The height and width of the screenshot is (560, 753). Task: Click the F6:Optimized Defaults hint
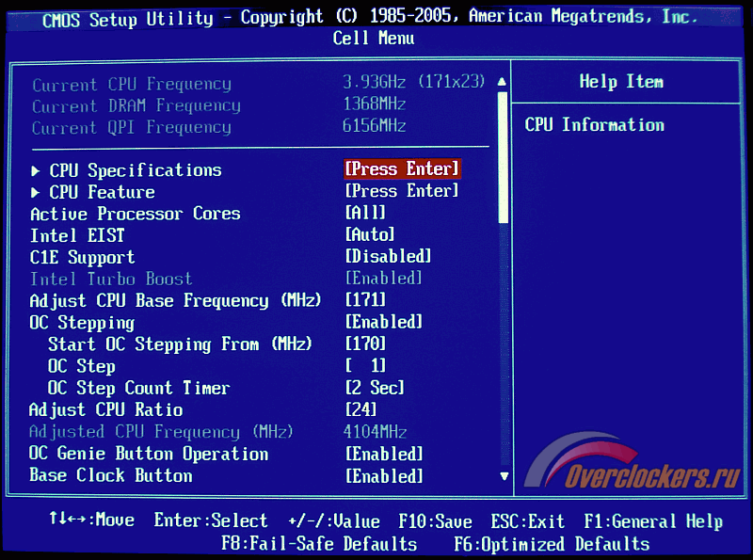tap(552, 544)
